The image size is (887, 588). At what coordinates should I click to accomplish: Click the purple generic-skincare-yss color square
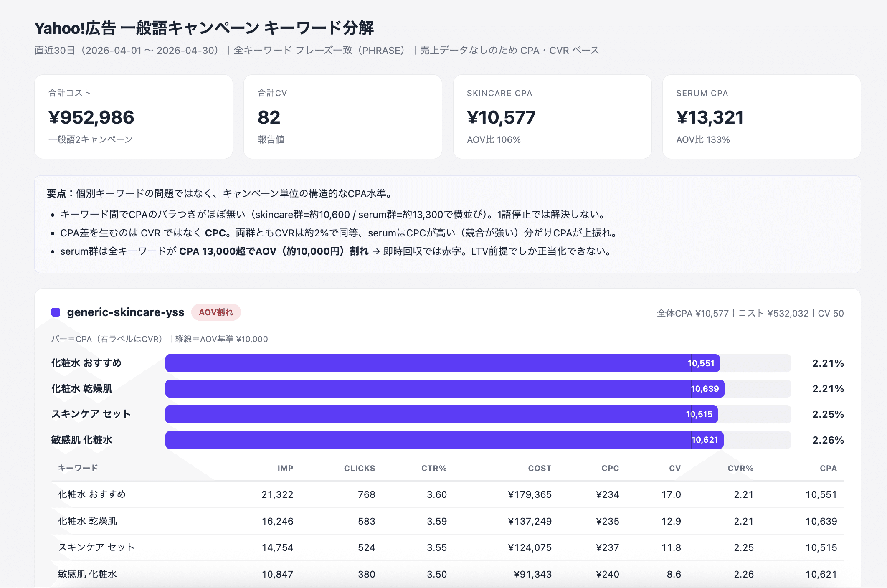(x=56, y=312)
